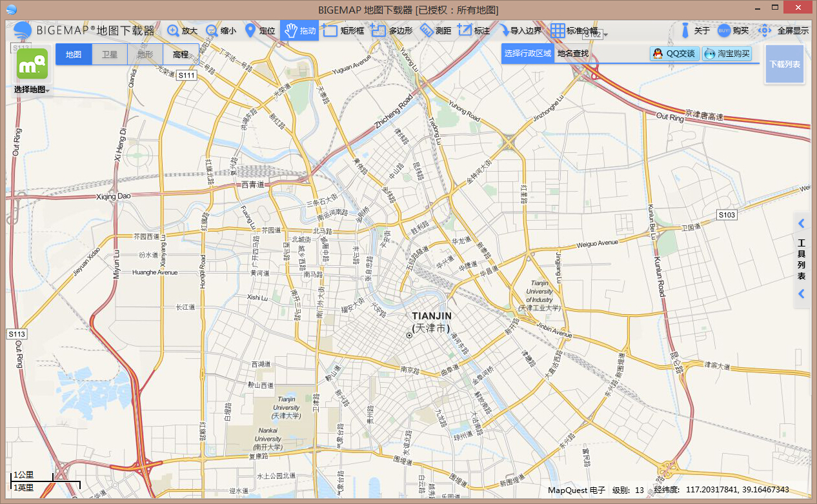Viewport: 817px width, 504px height.
Task: Click the S111 road shield
Action: [x=186, y=76]
